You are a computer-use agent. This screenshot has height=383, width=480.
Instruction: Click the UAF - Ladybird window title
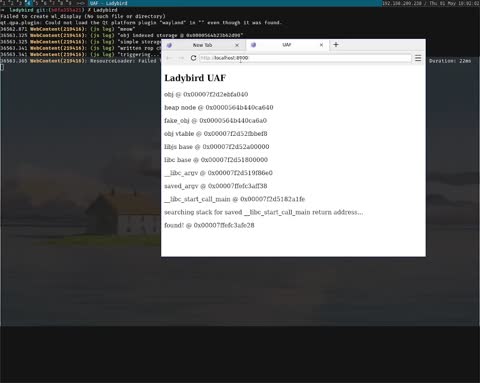(108, 3)
